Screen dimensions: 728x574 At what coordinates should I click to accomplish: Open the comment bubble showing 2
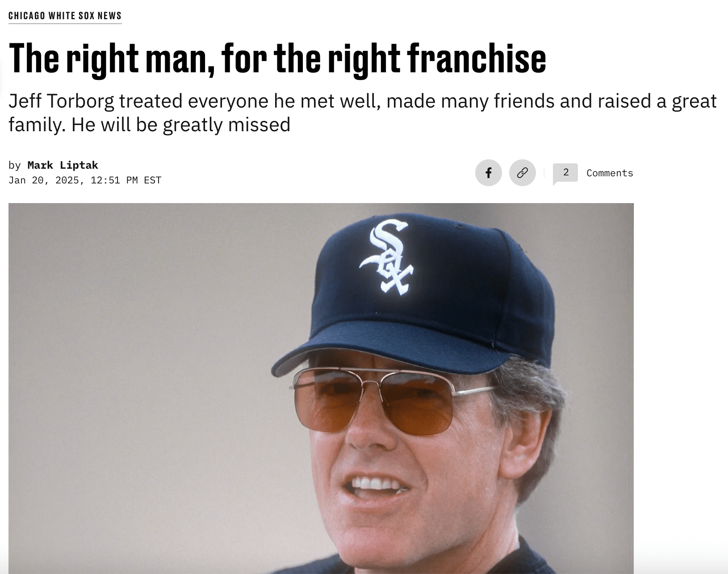[x=565, y=174]
